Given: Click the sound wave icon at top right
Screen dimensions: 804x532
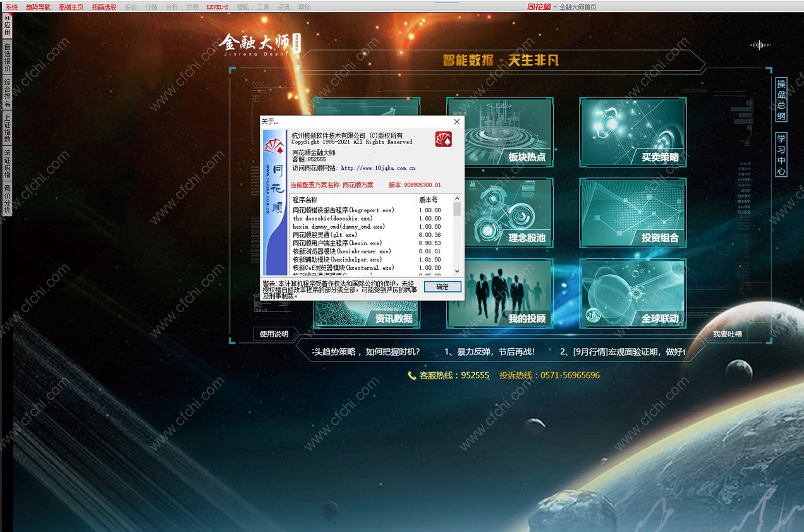Looking at the screenshot, I should tap(760, 45).
